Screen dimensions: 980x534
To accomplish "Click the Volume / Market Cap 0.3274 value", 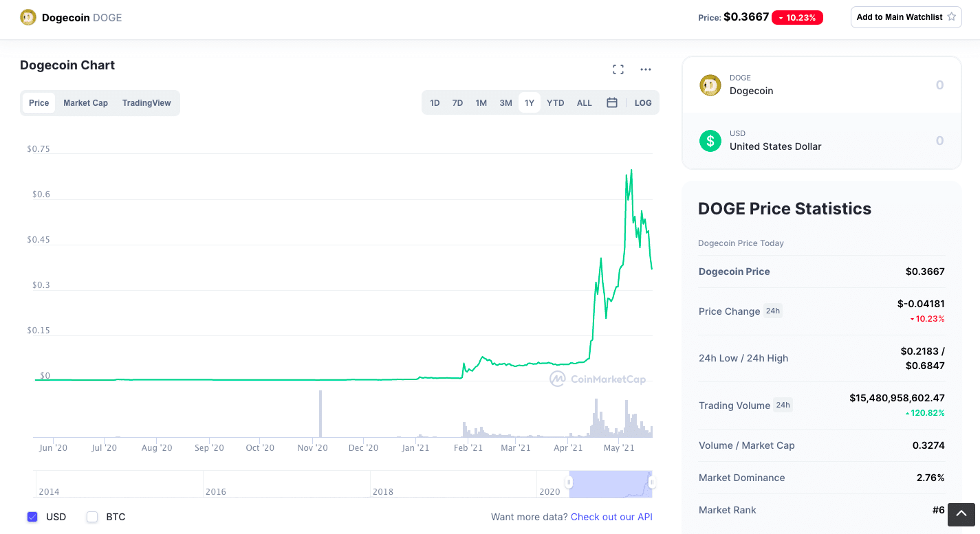I will (928, 445).
